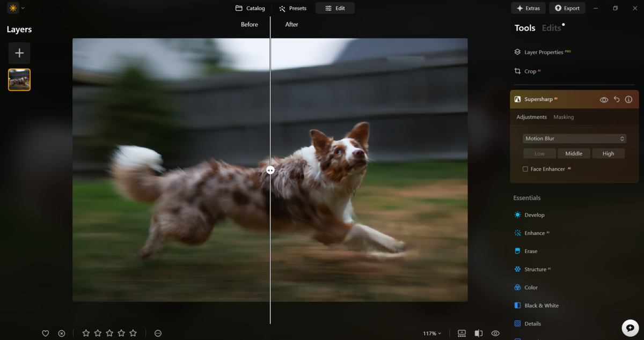Choose Low sharpening strength

[x=539, y=153]
